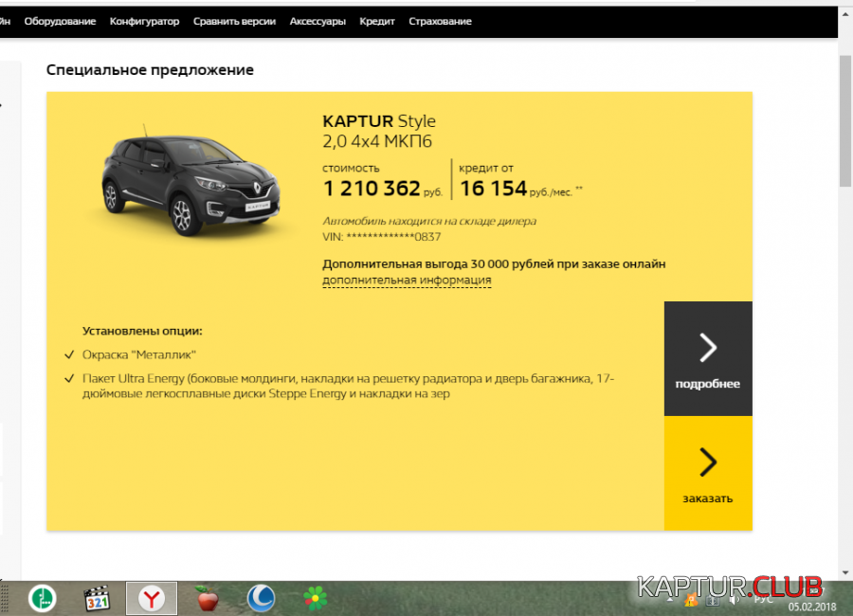Open the дополнительная информация link
Viewport: 853px width, 616px height.
coord(407,280)
